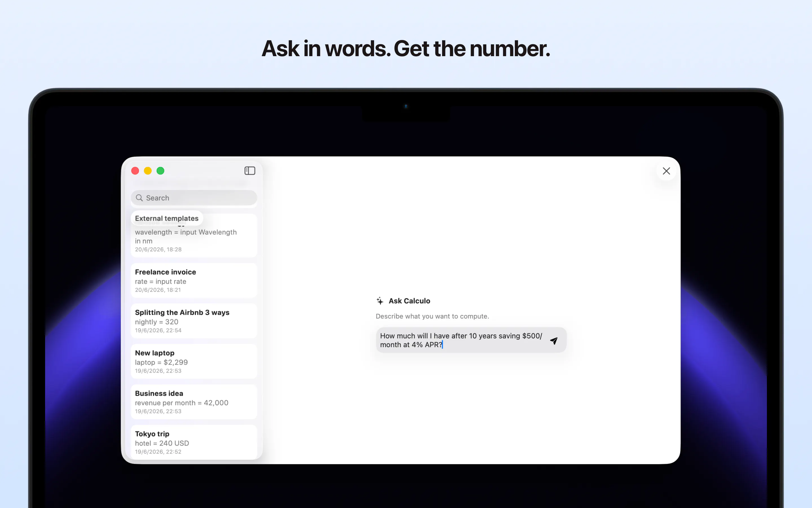Select the External templates header
The image size is (812, 508).
(167, 218)
